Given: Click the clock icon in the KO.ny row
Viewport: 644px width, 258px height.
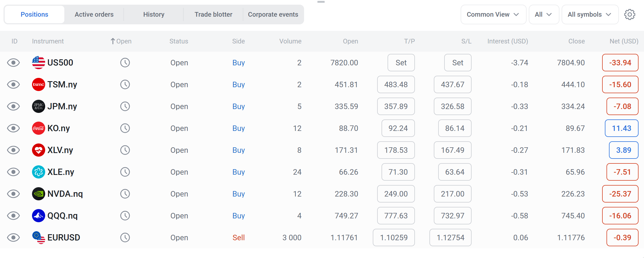Looking at the screenshot, I should point(125,128).
